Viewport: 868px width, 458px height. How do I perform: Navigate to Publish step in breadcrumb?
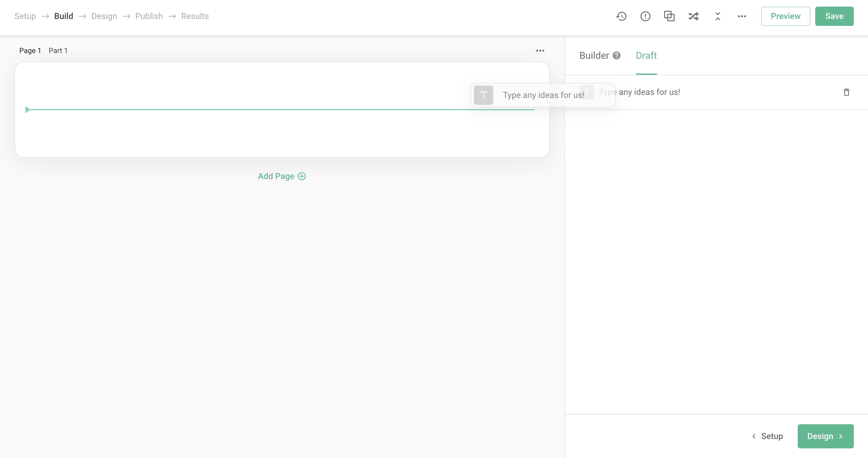click(x=149, y=16)
